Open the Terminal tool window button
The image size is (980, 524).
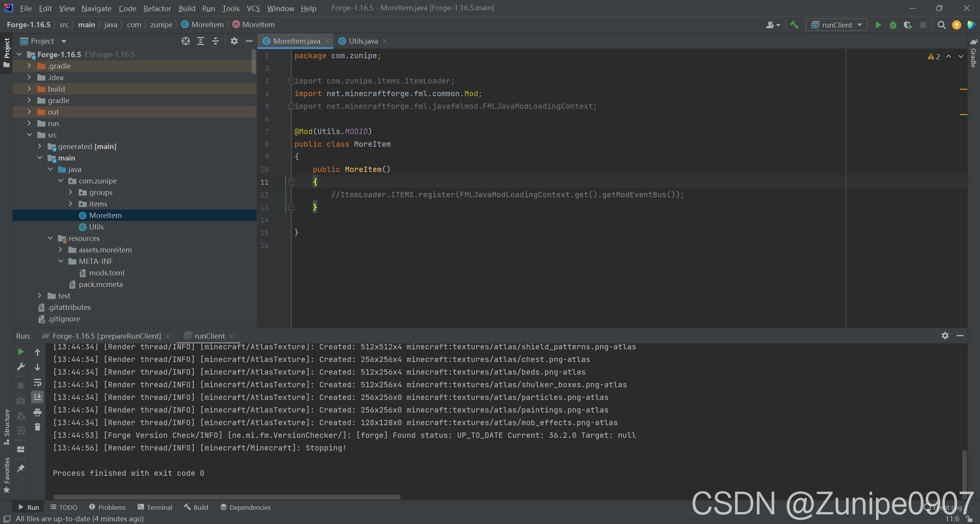click(x=155, y=507)
